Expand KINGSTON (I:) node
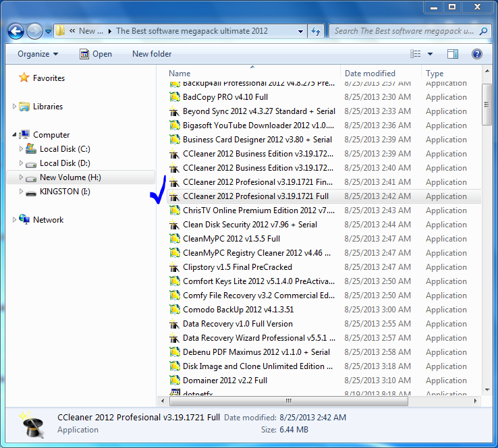The width and height of the screenshot is (498, 448). click(21, 192)
